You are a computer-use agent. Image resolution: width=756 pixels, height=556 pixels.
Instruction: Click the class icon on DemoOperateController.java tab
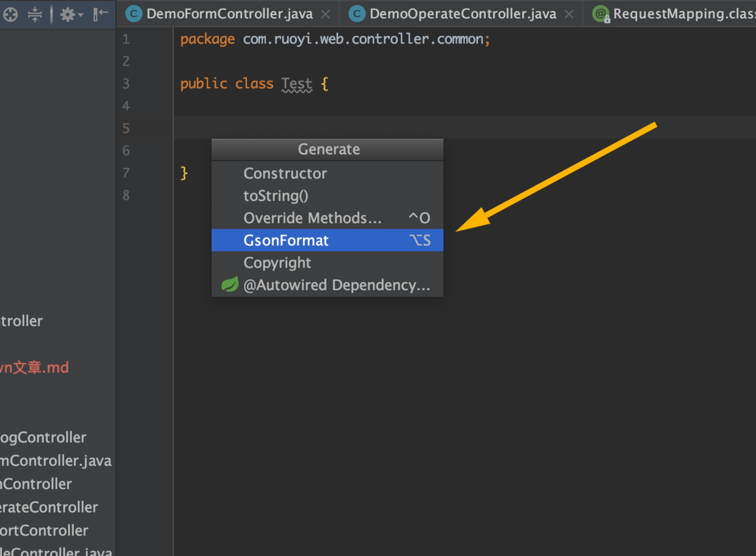tap(357, 14)
